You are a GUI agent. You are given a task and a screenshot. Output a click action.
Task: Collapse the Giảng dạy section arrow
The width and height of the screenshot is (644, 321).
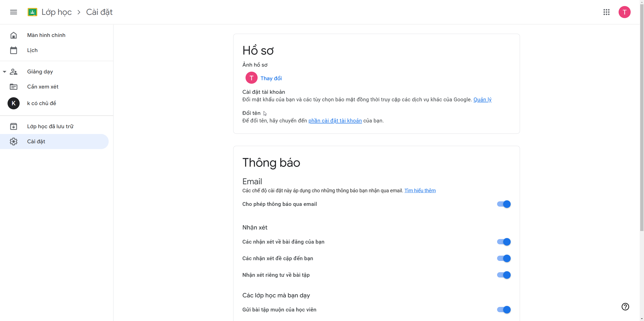point(5,72)
